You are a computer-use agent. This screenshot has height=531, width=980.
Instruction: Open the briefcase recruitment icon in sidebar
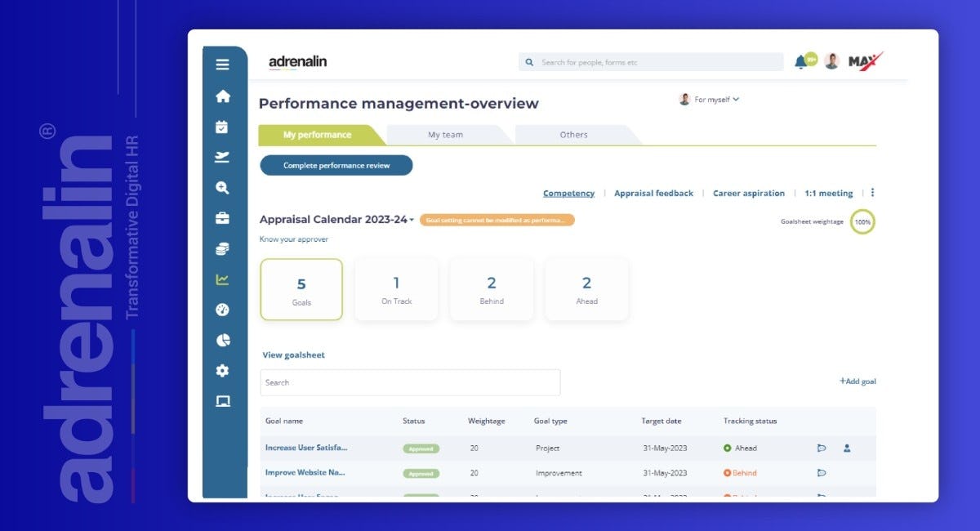222,218
